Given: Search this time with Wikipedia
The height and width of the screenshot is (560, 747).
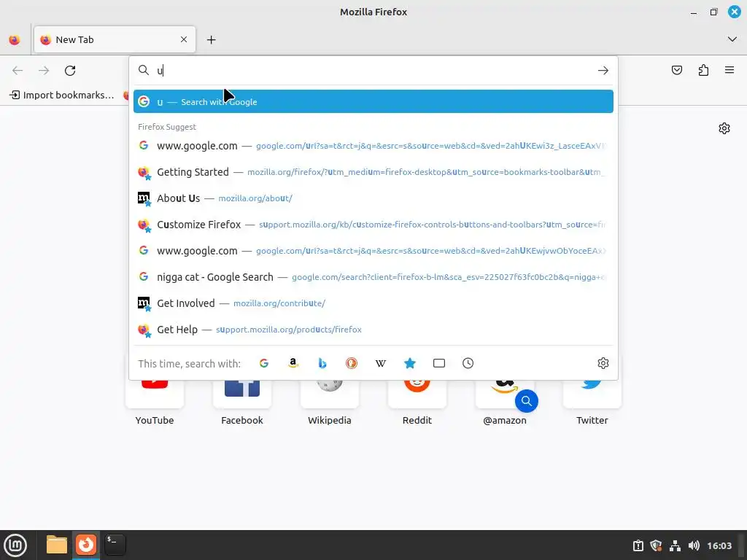Looking at the screenshot, I should pyautogui.click(x=381, y=363).
